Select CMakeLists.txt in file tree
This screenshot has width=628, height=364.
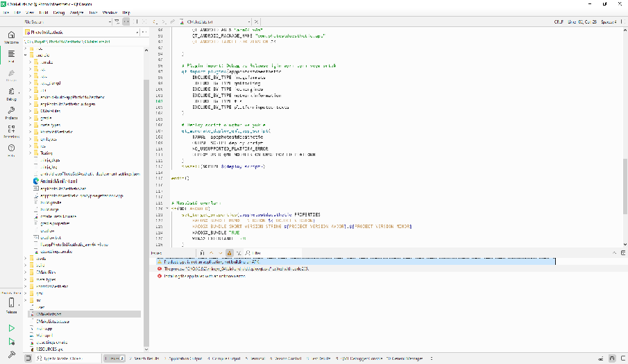pos(49,314)
